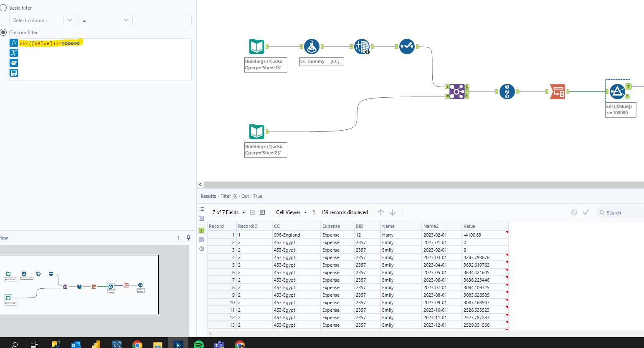Open the Cell Viewer dropdown

click(291, 212)
